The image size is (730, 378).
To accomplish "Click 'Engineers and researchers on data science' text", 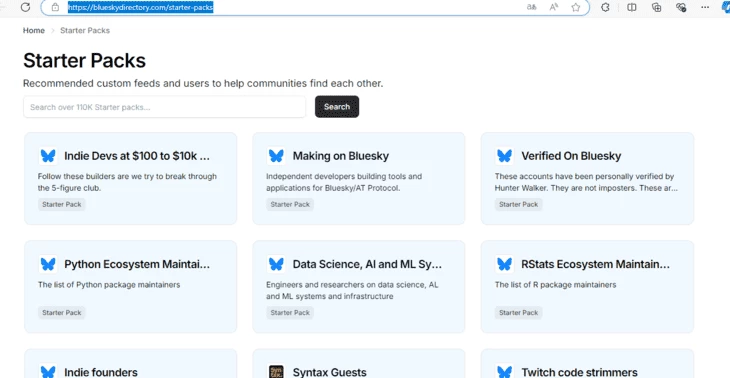I will click(x=352, y=290).
